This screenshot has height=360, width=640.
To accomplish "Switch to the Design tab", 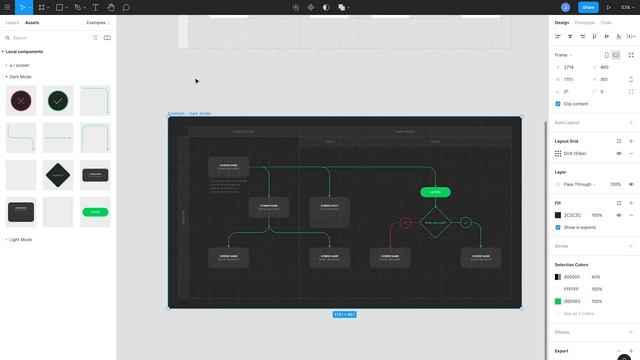I will [x=562, y=23].
